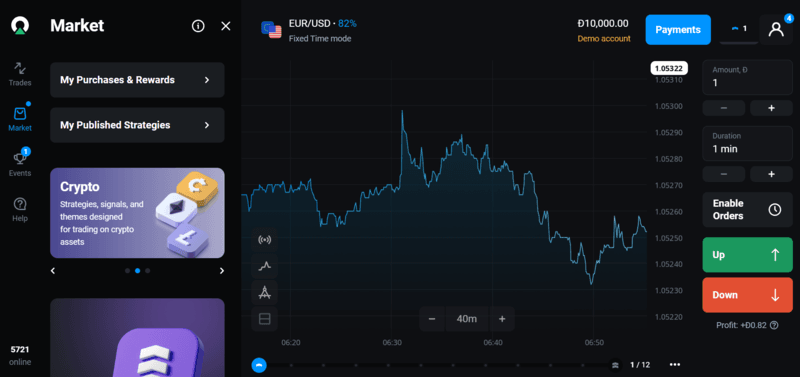
Task: Open the signals broadcast tool icon
Action: point(264,239)
